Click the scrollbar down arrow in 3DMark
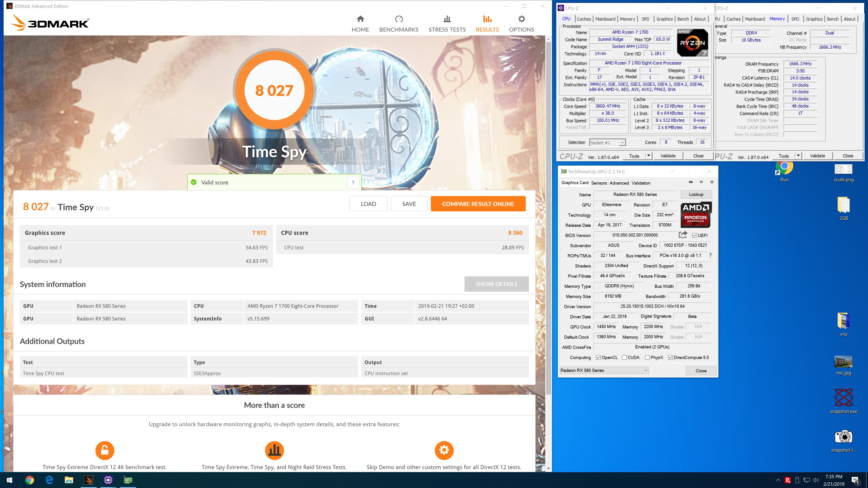This screenshot has width=868, height=488. click(548, 468)
